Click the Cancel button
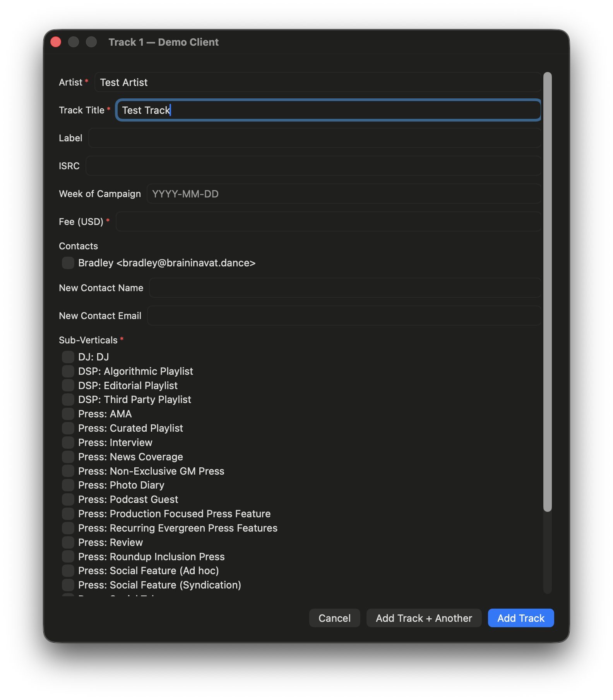613x700 pixels. (x=335, y=618)
